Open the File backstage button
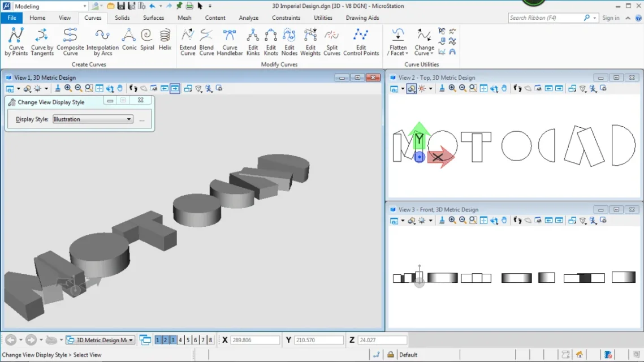Image resolution: width=644 pixels, height=362 pixels. (x=11, y=18)
